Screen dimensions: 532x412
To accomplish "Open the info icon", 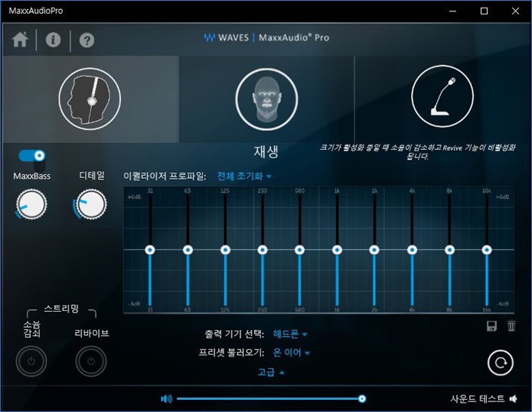I will pos(53,40).
